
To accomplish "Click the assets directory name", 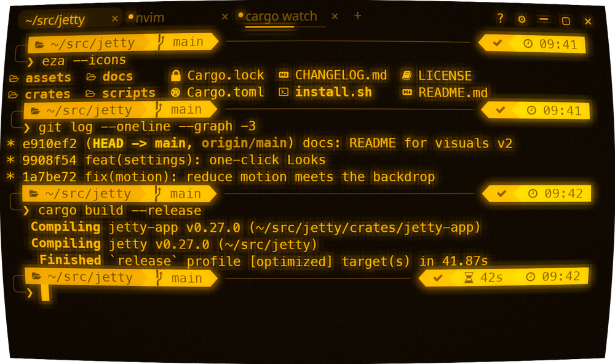I will (48, 77).
